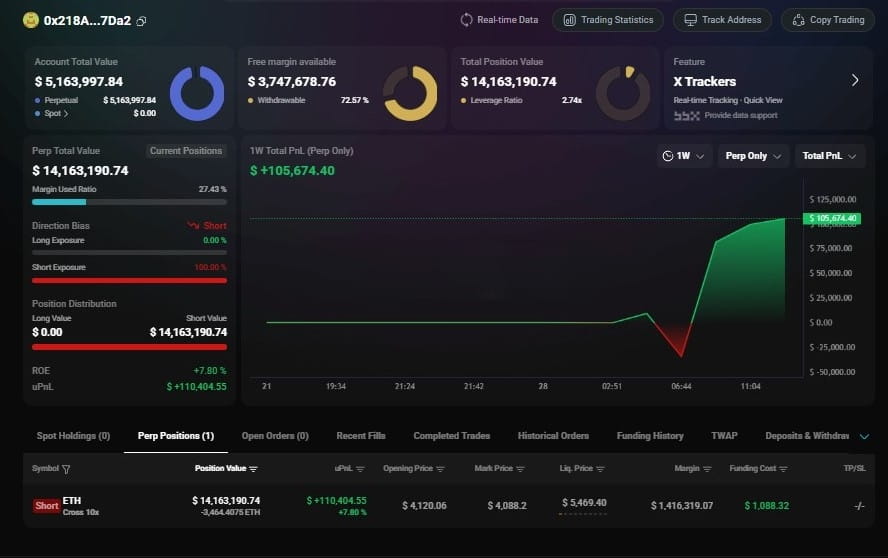
Task: Open the Perp Only dropdown
Action: pos(753,156)
